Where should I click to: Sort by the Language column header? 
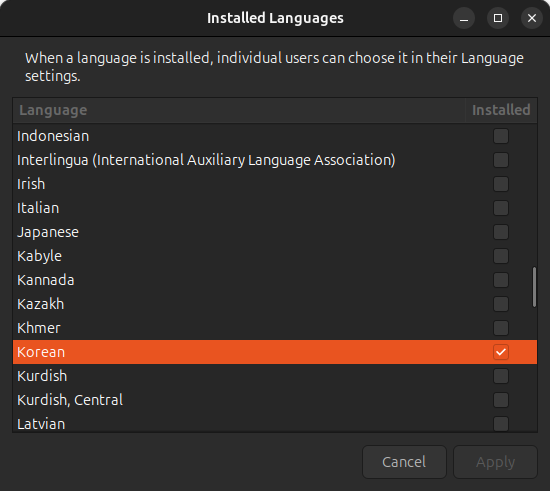[239, 110]
